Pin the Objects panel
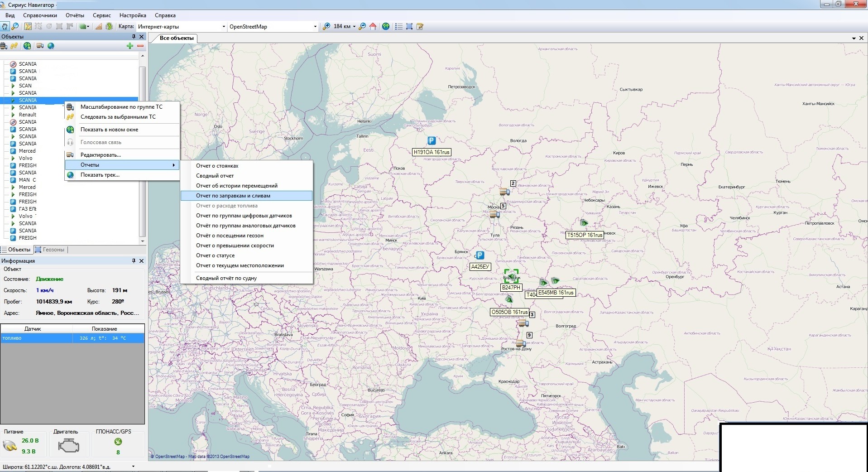Viewport: 868px width, 472px height. pyautogui.click(x=134, y=37)
